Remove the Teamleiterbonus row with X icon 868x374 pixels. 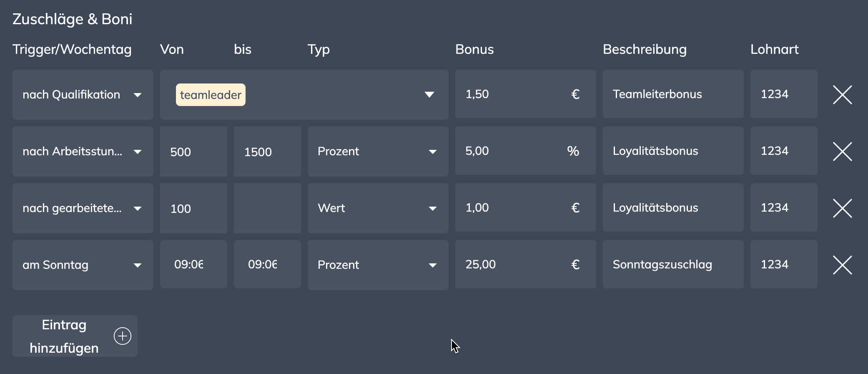click(x=842, y=95)
